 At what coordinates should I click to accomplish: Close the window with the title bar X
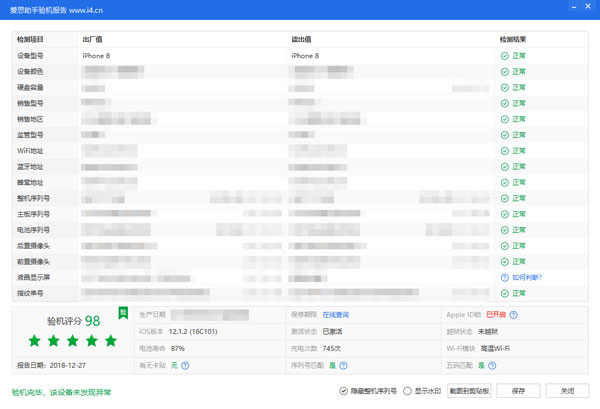tap(588, 6)
